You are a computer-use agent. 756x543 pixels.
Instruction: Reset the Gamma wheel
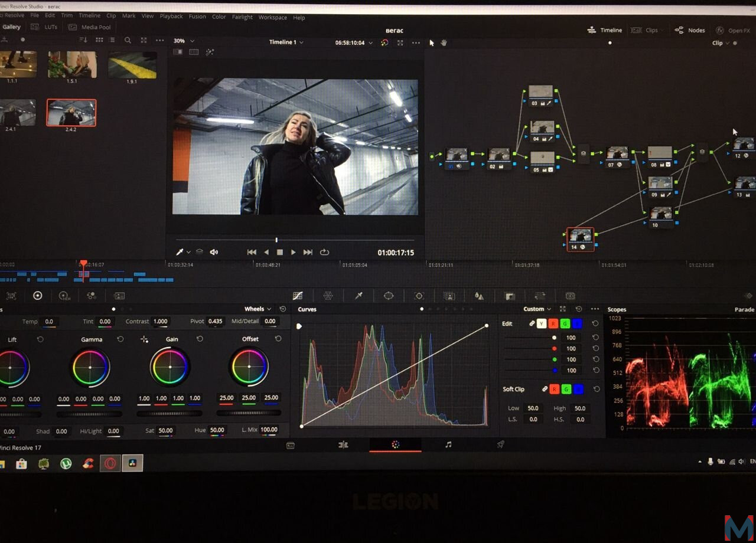120,339
